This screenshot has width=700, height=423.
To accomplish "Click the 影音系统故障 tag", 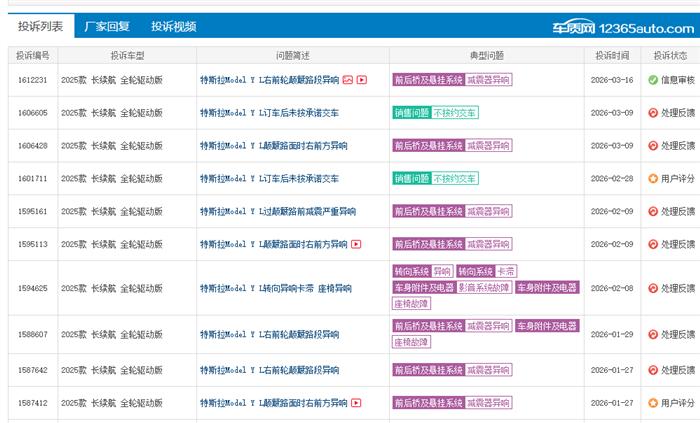I will (x=484, y=288).
